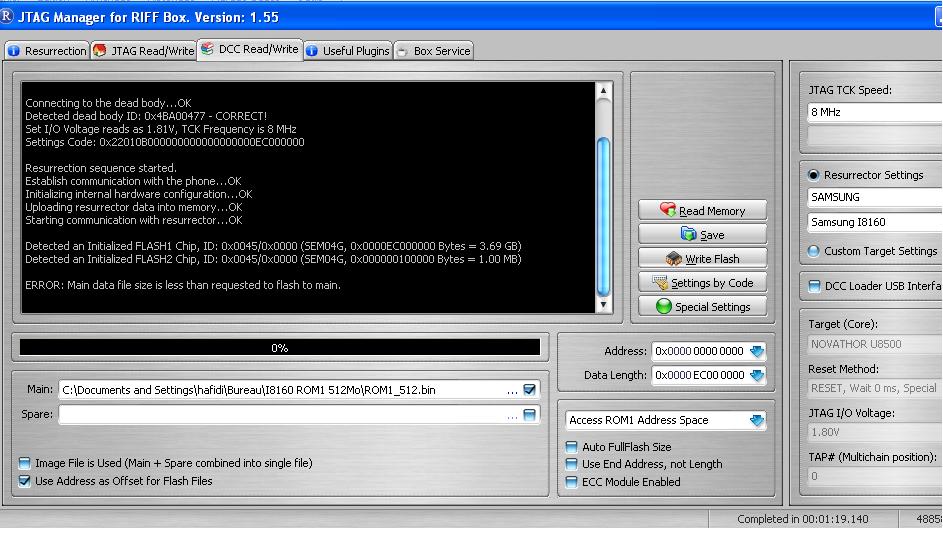Click the Box Service tab icon
The width and height of the screenshot is (943, 533).
point(402,52)
